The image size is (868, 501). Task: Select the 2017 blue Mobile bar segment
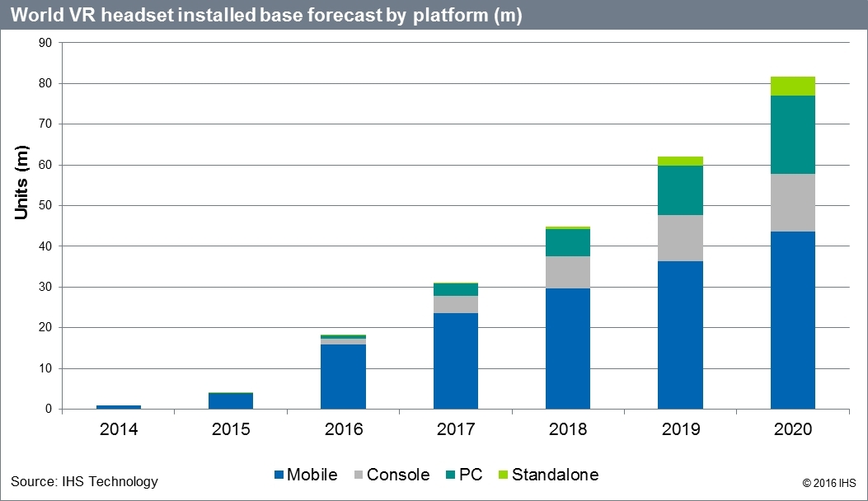pos(456,360)
